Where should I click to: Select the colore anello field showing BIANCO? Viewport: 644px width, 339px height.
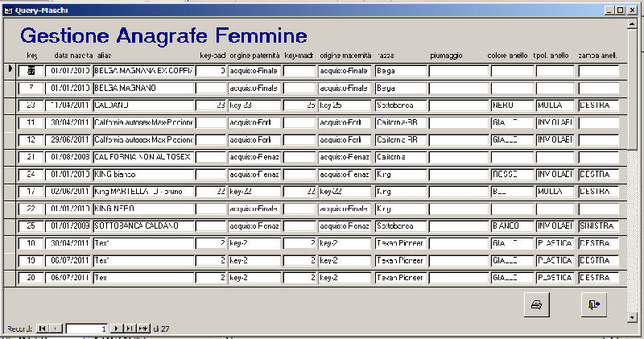(x=511, y=225)
